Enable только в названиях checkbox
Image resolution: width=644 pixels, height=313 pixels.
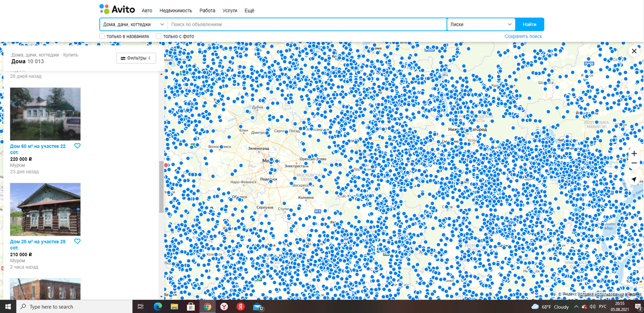103,37
